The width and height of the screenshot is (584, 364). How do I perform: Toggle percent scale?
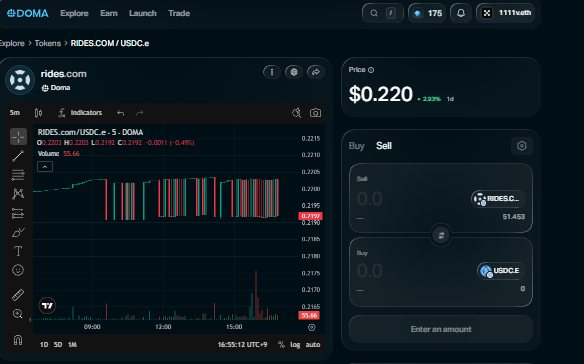(281, 345)
